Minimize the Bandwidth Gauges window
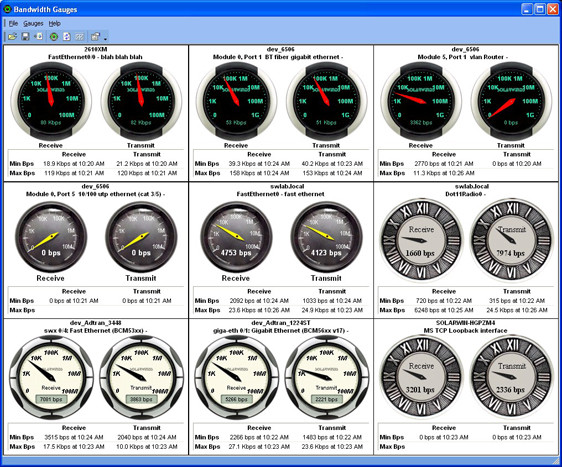This screenshot has width=562, height=467. coord(527,9)
